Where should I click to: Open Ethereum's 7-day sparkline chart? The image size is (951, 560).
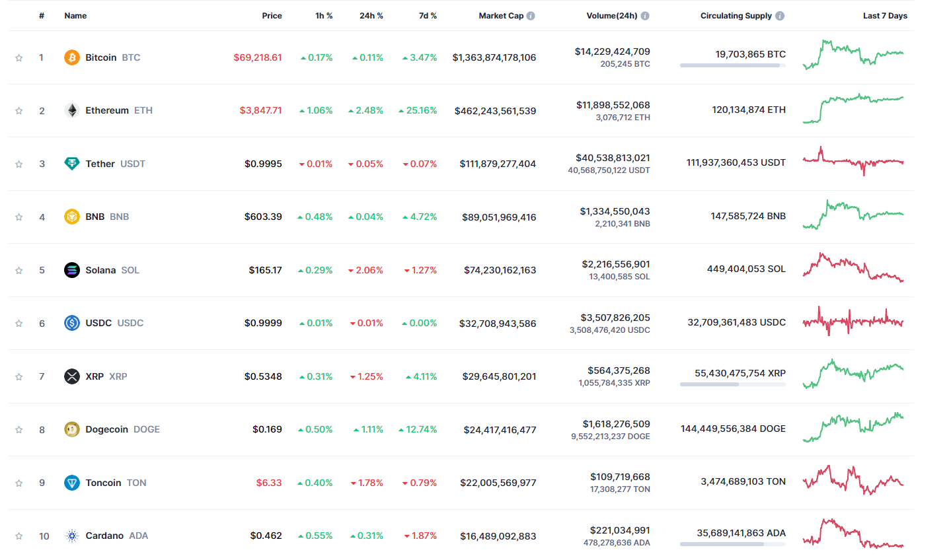[853, 108]
